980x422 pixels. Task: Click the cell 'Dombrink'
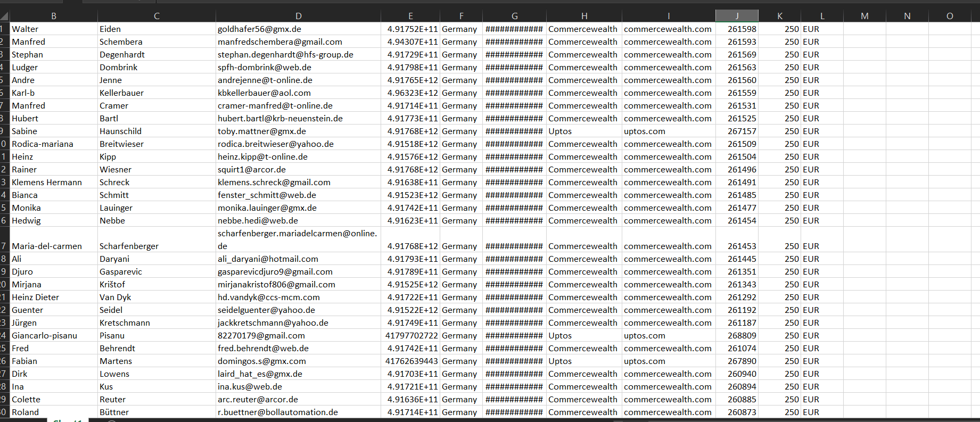[x=157, y=67]
